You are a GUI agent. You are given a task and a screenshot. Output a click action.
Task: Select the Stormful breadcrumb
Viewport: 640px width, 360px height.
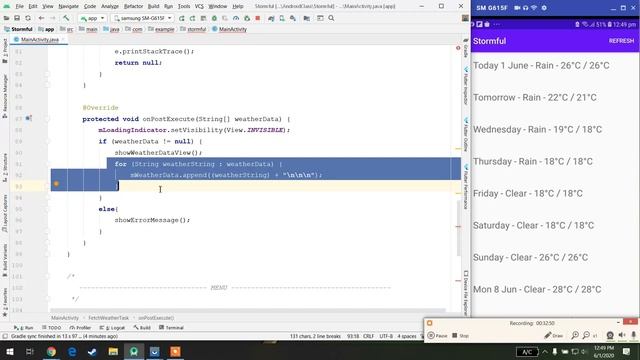coord(18,29)
